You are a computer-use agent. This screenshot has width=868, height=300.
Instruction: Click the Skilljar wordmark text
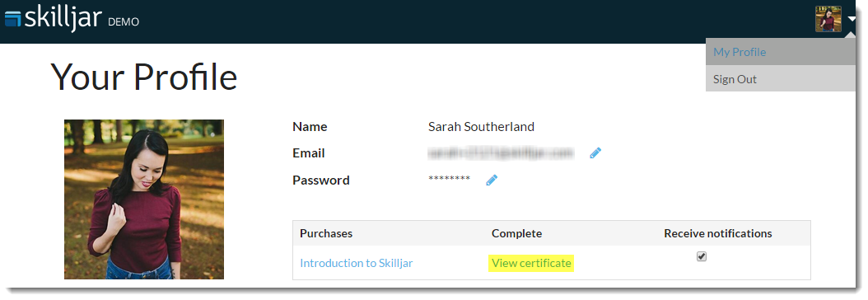tap(63, 17)
